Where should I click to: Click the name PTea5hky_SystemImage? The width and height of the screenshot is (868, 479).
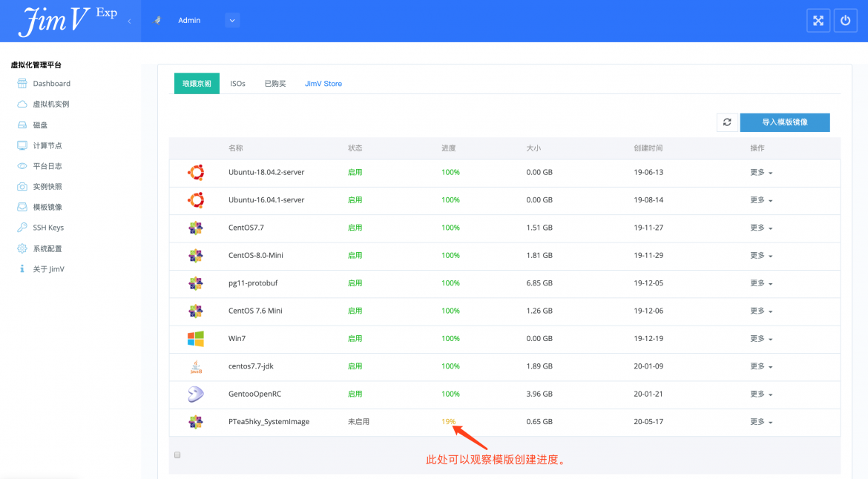coord(269,421)
